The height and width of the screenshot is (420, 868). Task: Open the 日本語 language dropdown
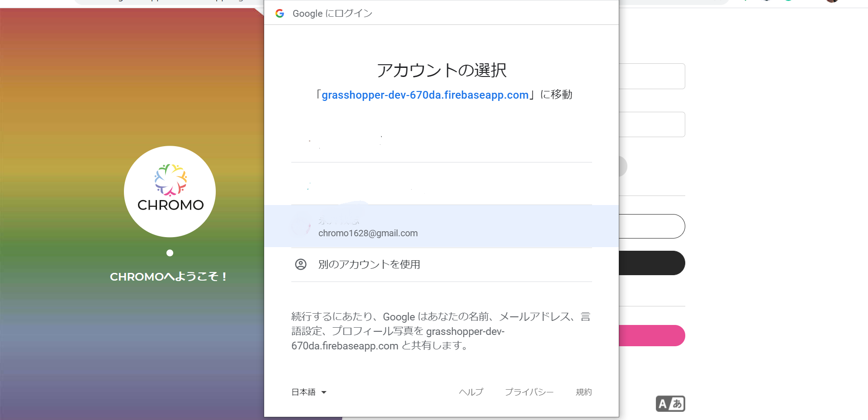[x=304, y=392]
